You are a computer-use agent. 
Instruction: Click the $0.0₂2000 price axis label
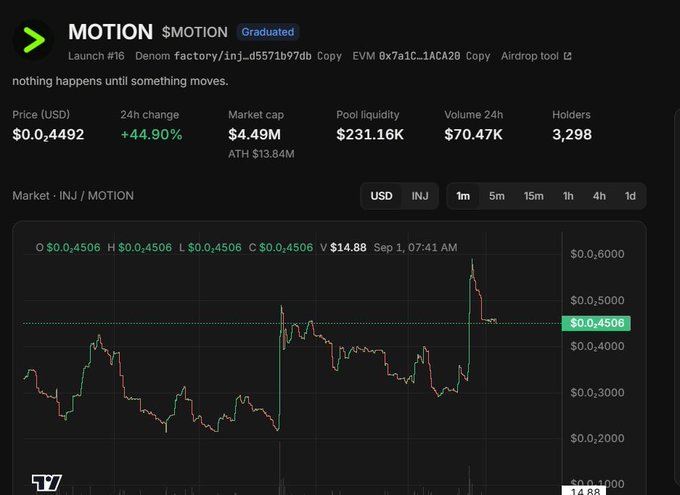(x=597, y=439)
